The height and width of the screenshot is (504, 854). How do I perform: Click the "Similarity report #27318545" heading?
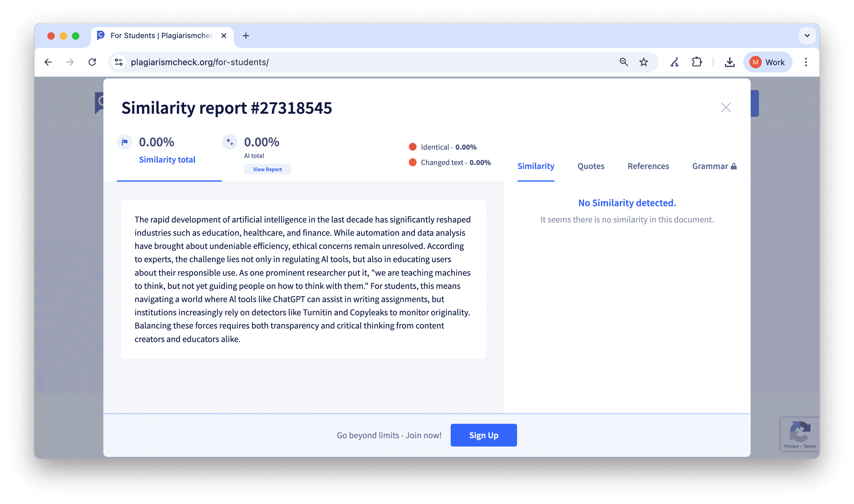click(x=227, y=108)
